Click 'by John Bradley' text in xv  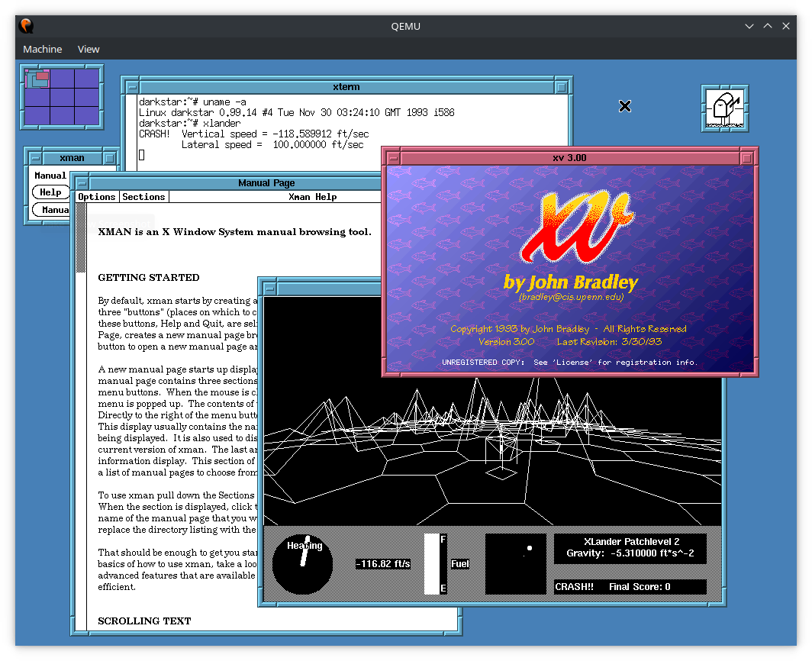coord(571,282)
